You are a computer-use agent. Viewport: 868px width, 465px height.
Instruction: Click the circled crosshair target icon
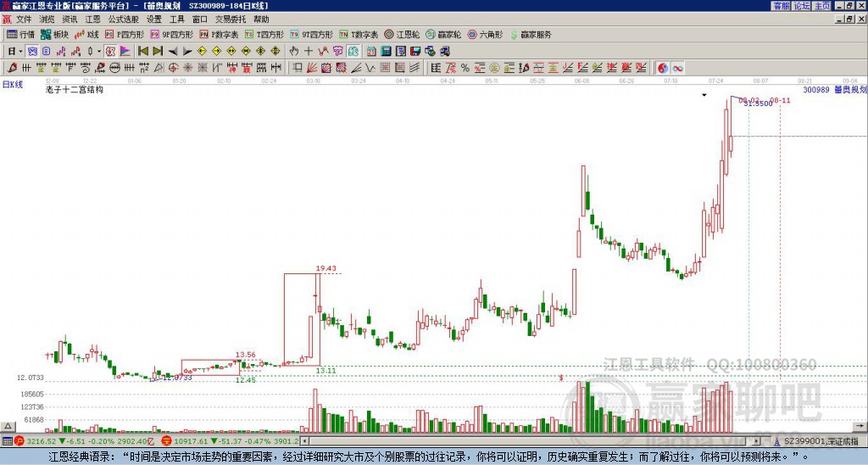(173, 68)
